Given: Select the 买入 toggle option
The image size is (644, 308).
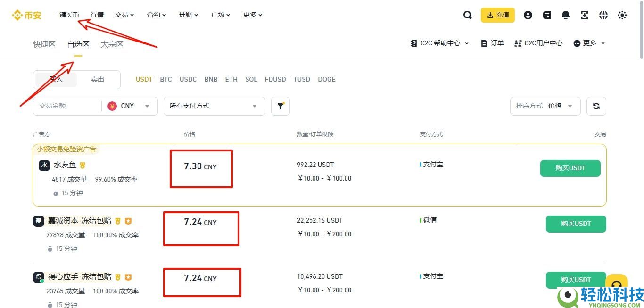Looking at the screenshot, I should 56,79.
